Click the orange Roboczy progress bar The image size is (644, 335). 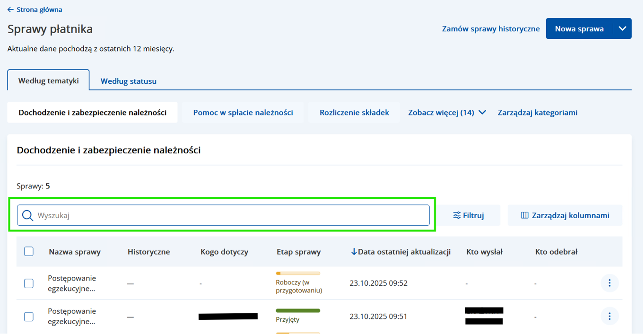coord(298,273)
